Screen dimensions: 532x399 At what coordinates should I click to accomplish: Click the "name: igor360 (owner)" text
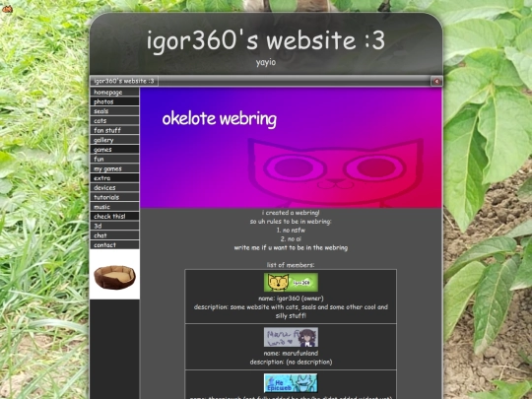[291, 299]
